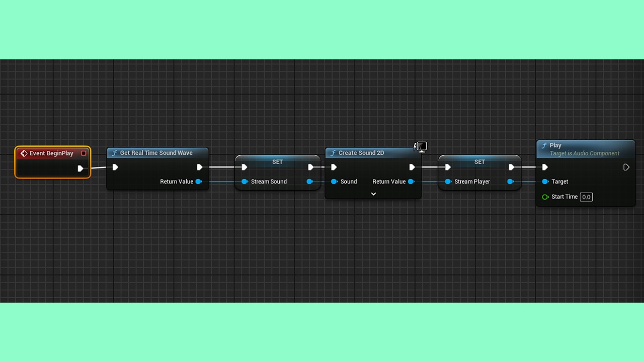Click the Stream Sound input data pin

245,182
